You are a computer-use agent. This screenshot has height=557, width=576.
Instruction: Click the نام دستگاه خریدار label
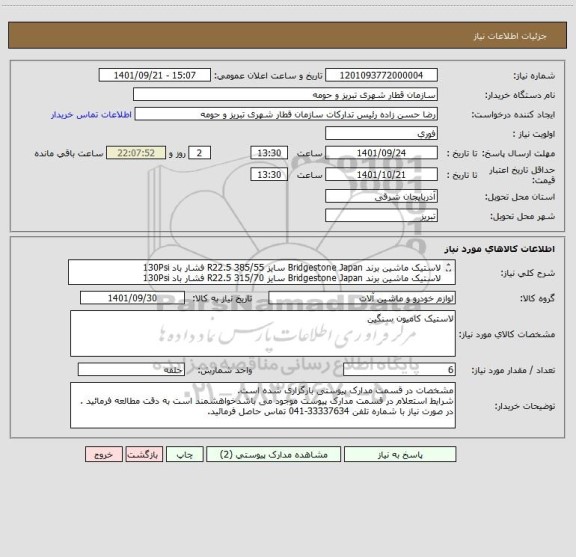520,95
